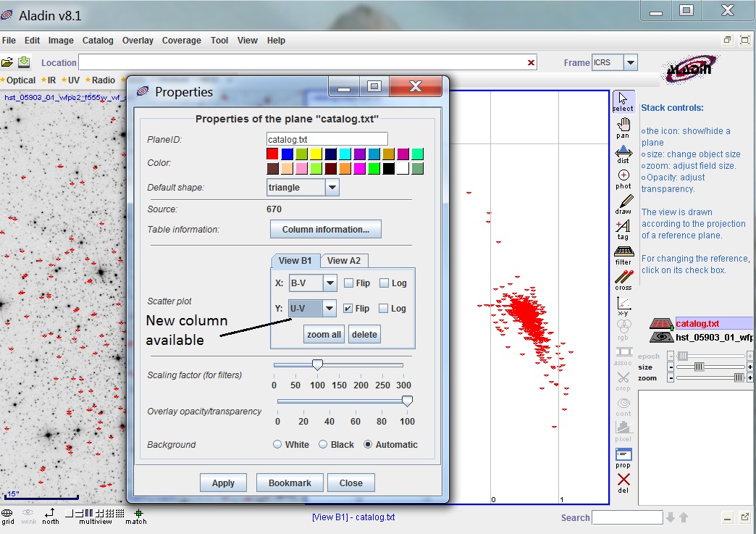
Task: Click the Search input field
Action: point(627,517)
